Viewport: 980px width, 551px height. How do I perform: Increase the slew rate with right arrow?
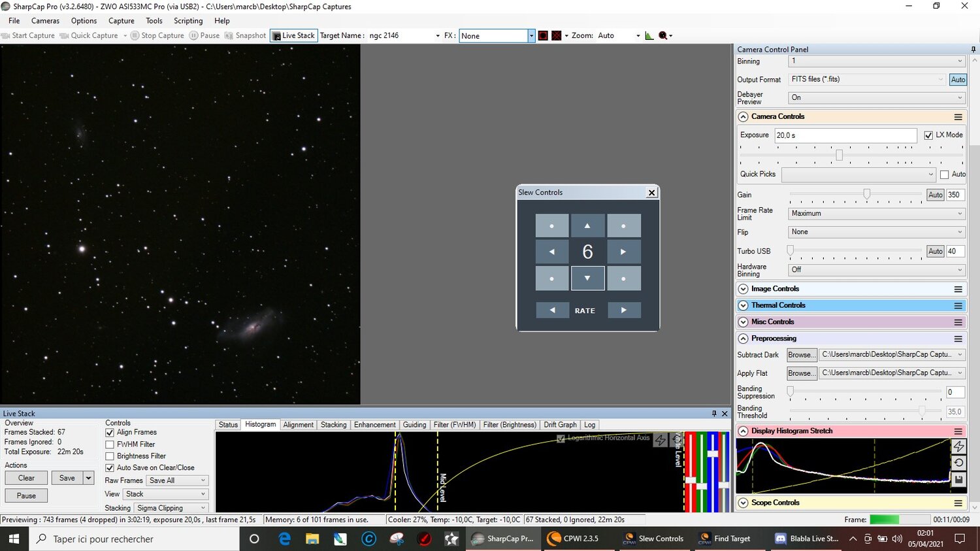click(623, 310)
